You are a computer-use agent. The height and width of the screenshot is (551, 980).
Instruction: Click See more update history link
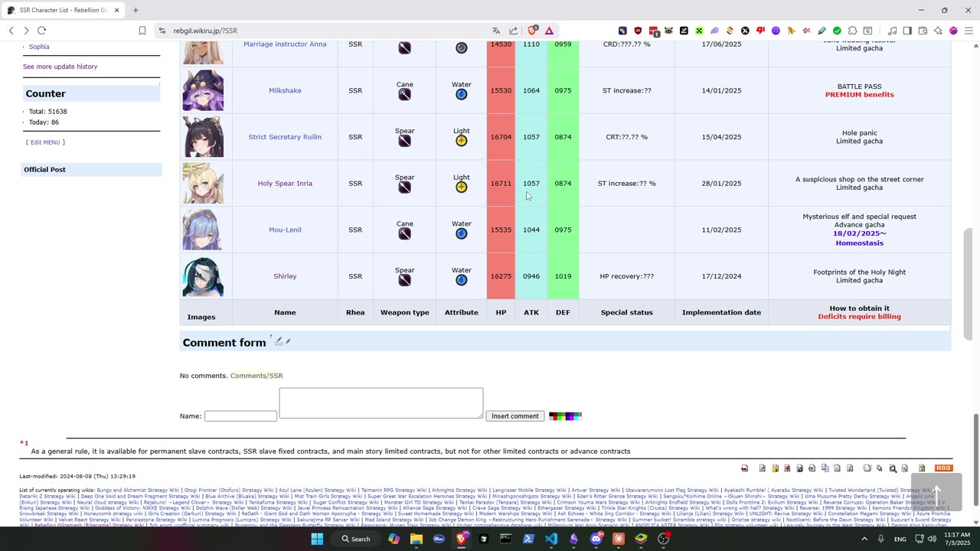tap(60, 67)
